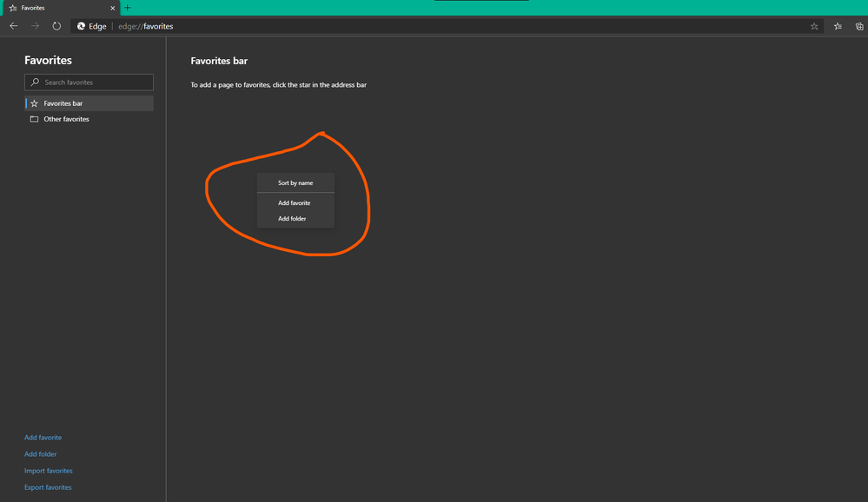Viewport: 868px width, 502px height.
Task: Open the favorites hub toolbar icon
Action: 837,26
